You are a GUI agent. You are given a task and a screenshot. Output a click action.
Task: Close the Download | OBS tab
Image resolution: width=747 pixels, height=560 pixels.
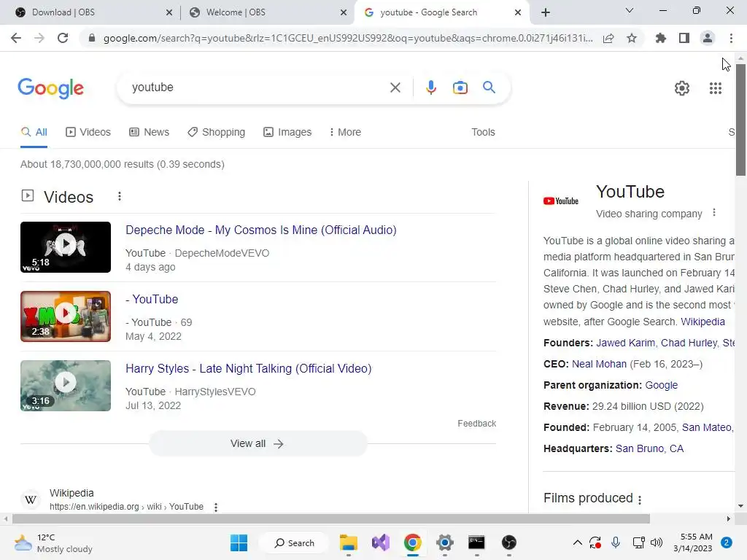click(x=169, y=13)
